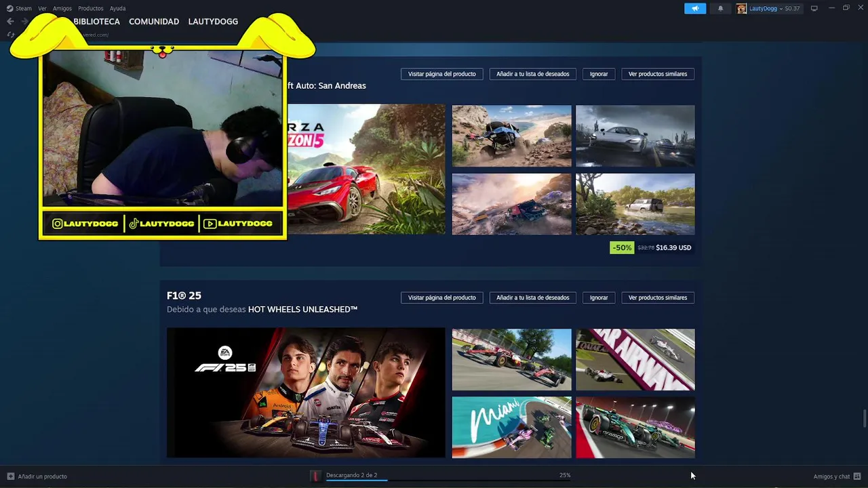Viewport: 868px width, 488px height.
Task: Click the LautyDogg profile avatar
Action: [741, 8]
